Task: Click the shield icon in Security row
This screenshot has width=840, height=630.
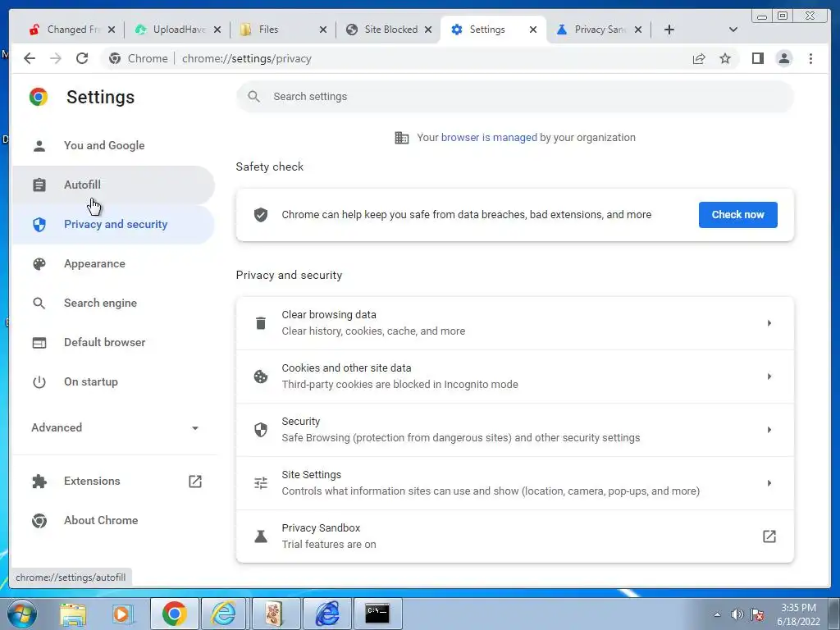Action: (260, 430)
